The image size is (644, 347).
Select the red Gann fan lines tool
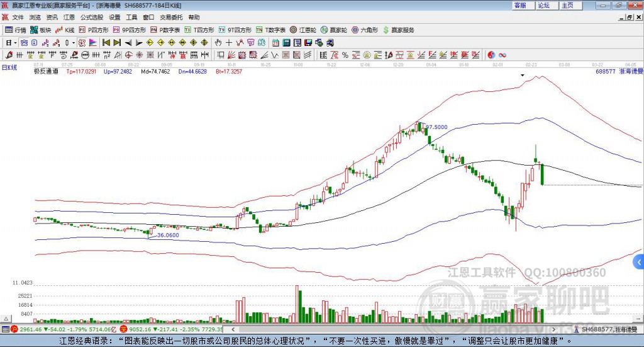pos(231,55)
